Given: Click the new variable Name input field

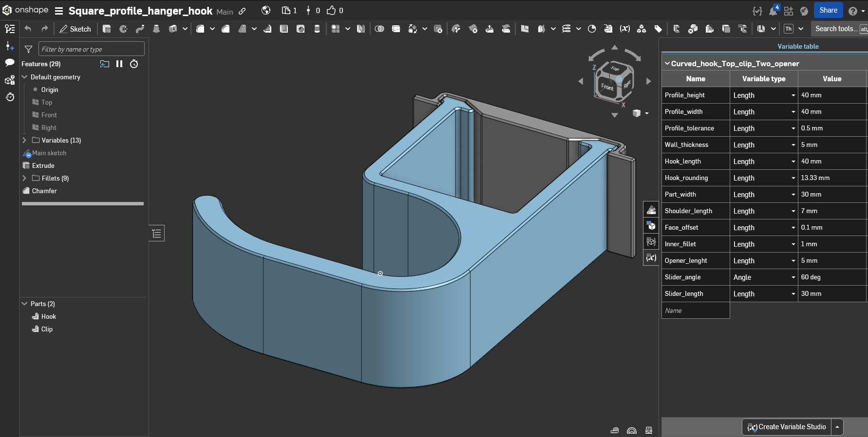Looking at the screenshot, I should point(696,310).
